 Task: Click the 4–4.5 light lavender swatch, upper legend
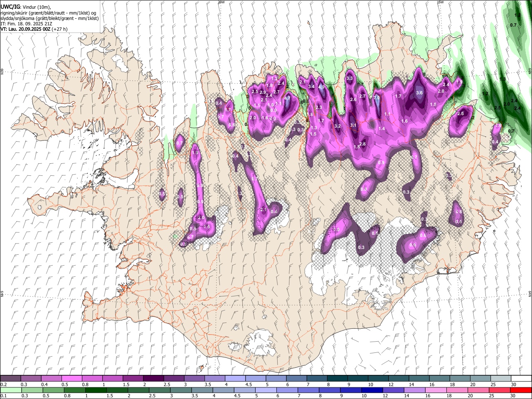tap(235, 379)
